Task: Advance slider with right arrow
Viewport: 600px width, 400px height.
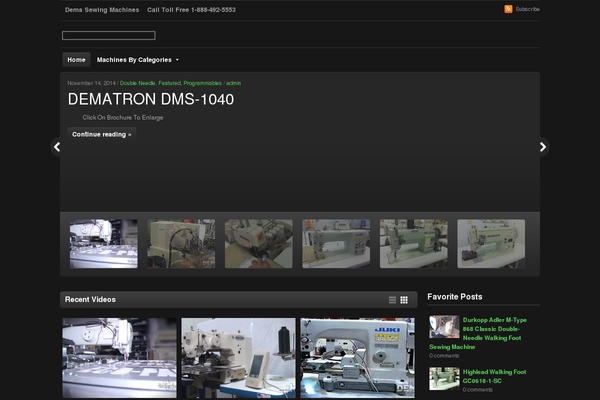Action: pos(543,147)
